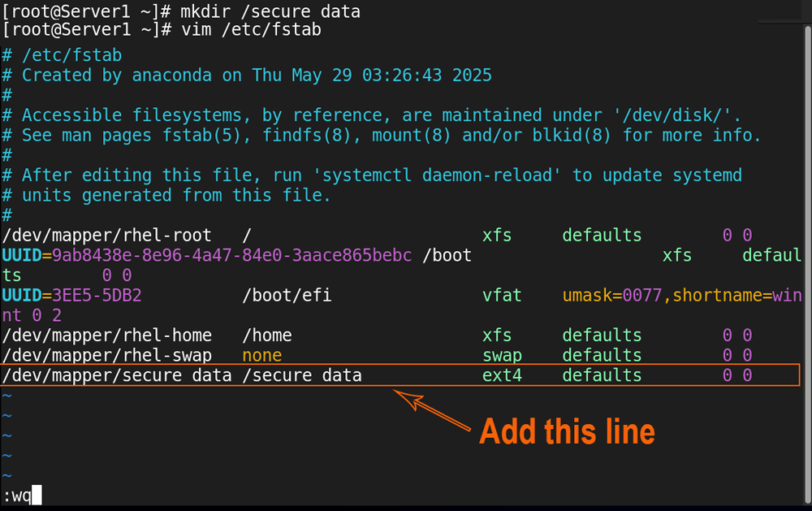812x511 pixels.
Task: Click "defaults" on the ext4 line
Action: coord(602,375)
